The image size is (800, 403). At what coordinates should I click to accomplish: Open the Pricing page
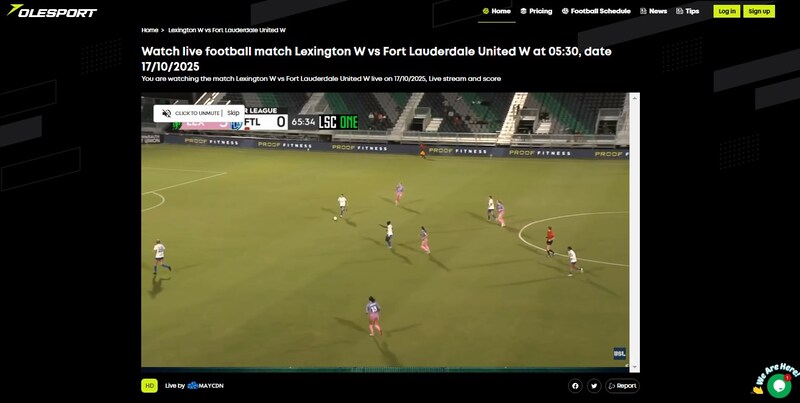(536, 11)
